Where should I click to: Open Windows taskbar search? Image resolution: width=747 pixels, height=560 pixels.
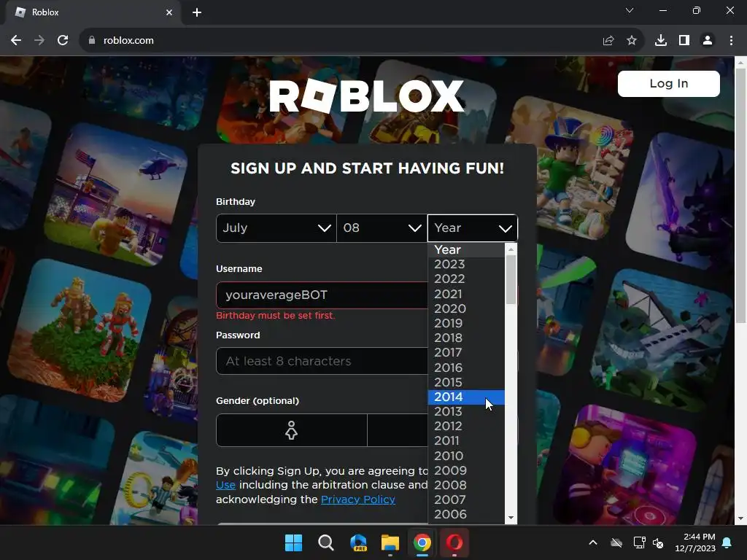tap(326, 542)
